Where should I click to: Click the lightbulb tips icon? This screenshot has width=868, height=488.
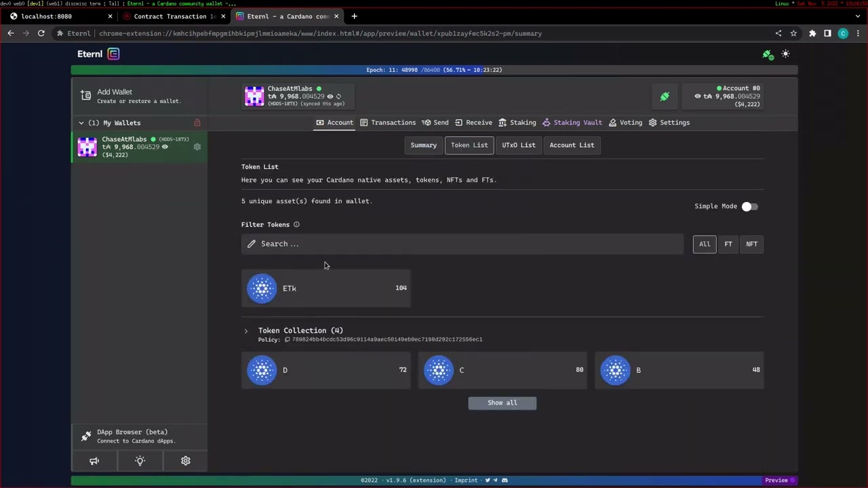140,461
